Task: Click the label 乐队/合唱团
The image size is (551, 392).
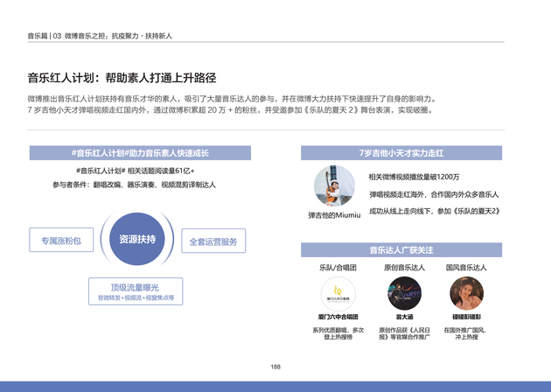Action: coord(338,268)
